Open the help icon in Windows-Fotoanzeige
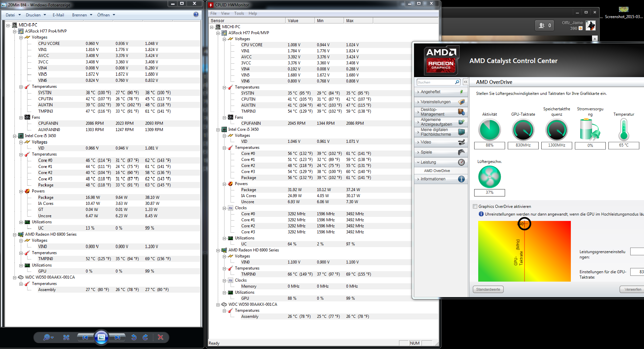This screenshot has width=644, height=349. tap(196, 14)
